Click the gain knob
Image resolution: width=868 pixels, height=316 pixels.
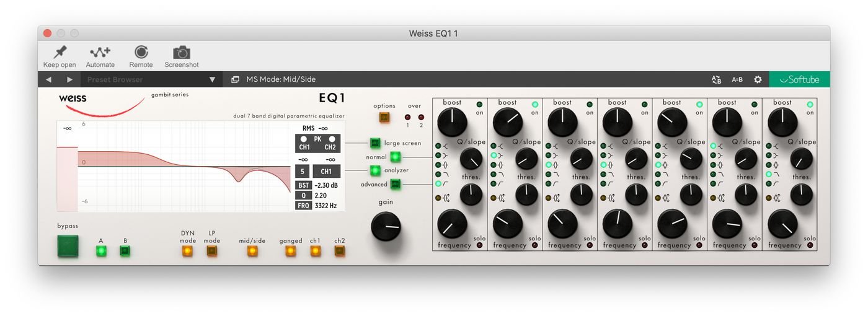386,227
